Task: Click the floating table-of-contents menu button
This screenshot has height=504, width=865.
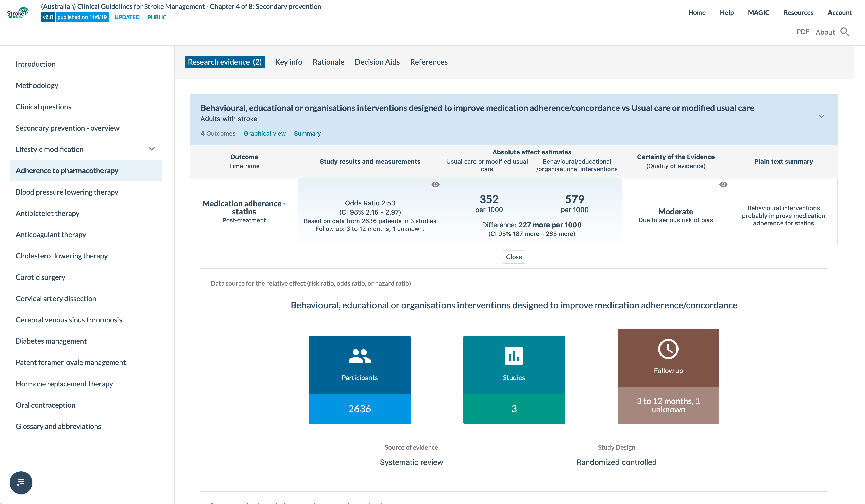Action: [x=21, y=482]
